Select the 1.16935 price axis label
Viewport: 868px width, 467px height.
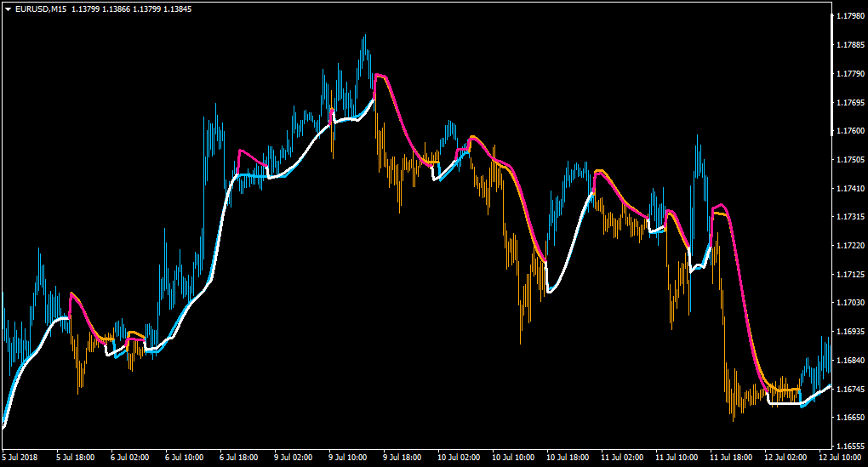(851, 332)
